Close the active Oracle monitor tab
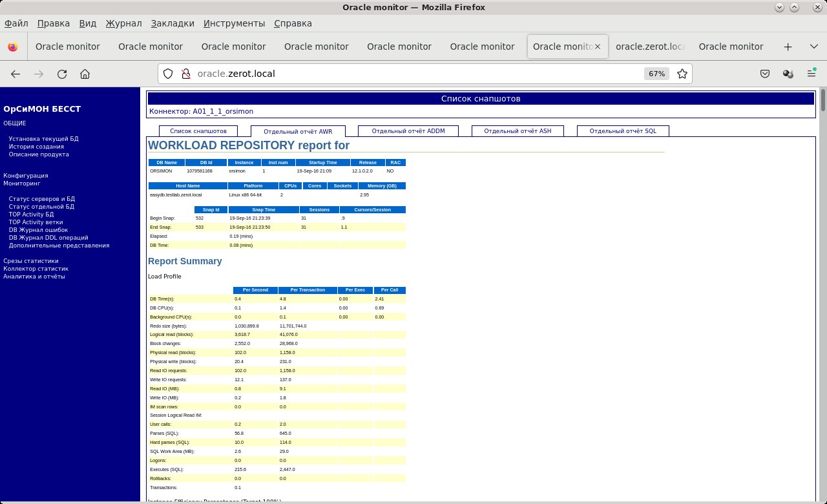Screen dimensions: 827x504 [597, 47]
